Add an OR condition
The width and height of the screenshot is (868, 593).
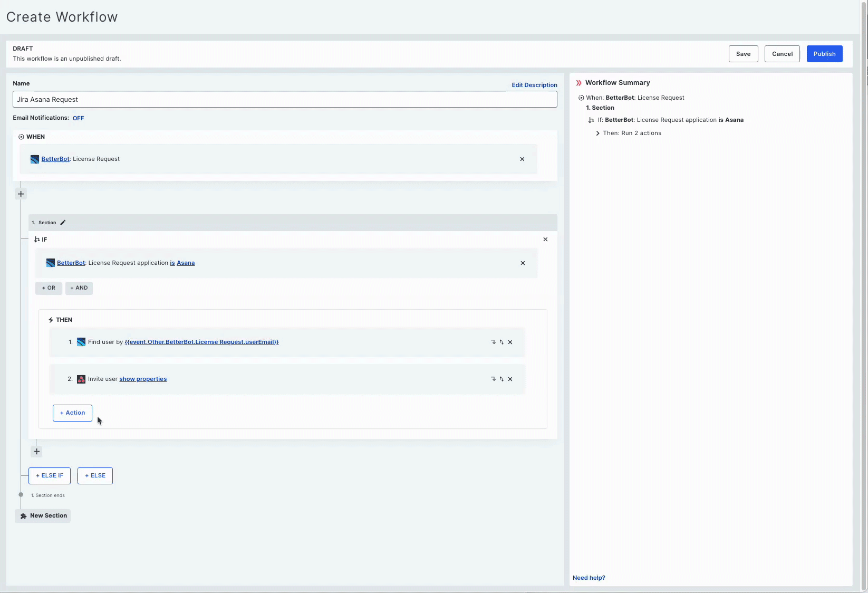click(49, 288)
